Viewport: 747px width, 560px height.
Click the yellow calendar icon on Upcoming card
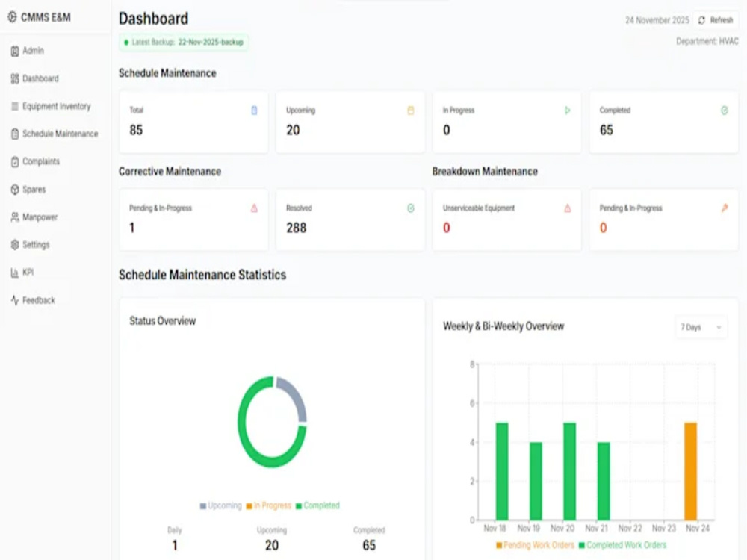tap(411, 111)
